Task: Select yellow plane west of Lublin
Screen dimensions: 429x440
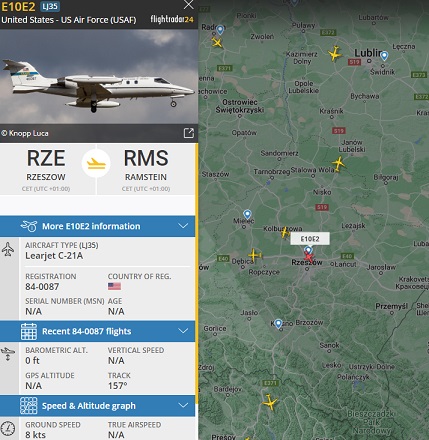Action: [335, 53]
